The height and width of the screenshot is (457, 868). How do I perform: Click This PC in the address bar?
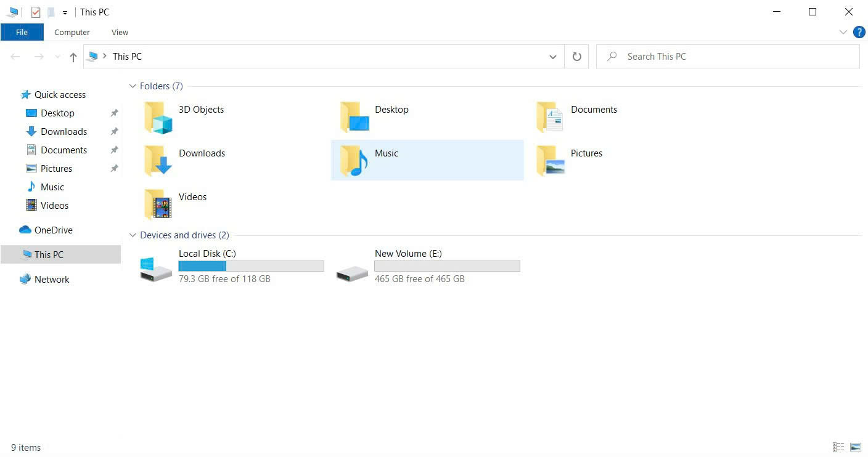pos(127,57)
